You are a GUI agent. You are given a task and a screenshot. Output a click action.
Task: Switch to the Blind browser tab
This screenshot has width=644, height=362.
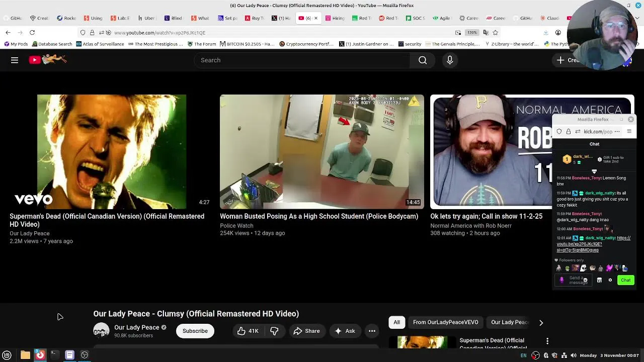pyautogui.click(x=173, y=18)
